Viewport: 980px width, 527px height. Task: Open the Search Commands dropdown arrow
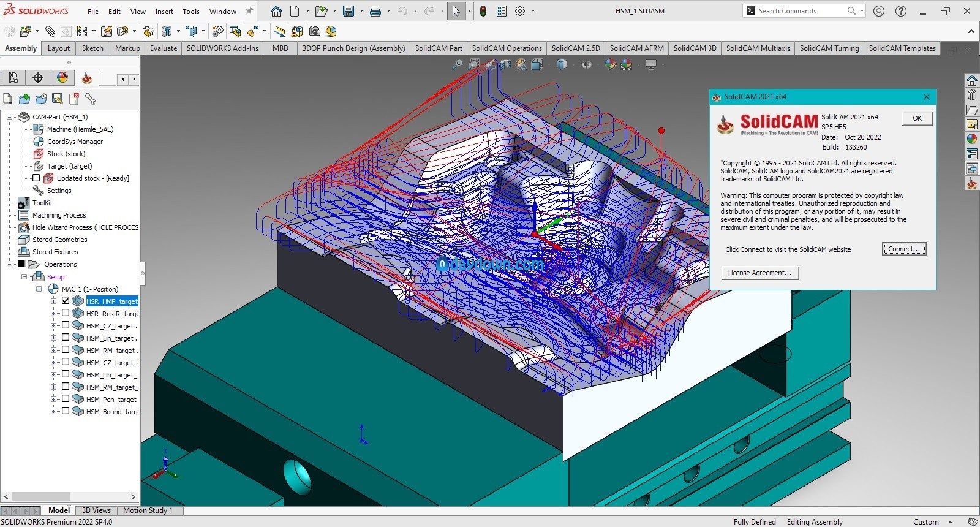pyautogui.click(x=862, y=11)
